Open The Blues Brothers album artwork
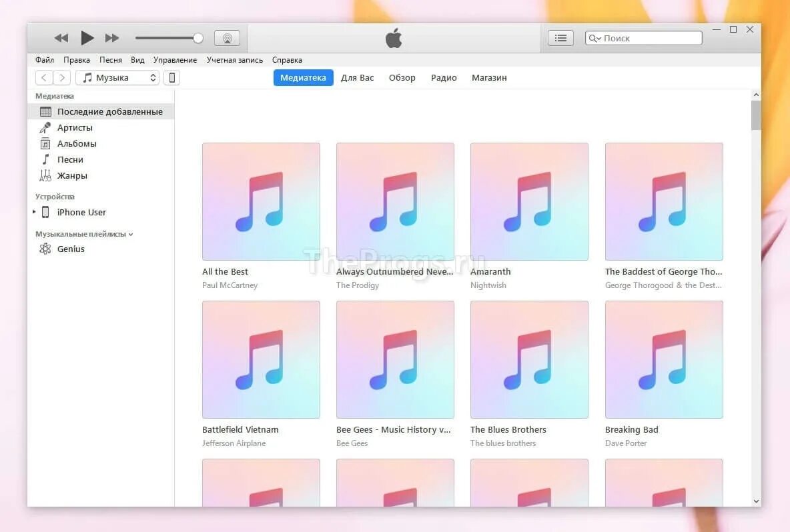790x532 pixels. pos(529,359)
